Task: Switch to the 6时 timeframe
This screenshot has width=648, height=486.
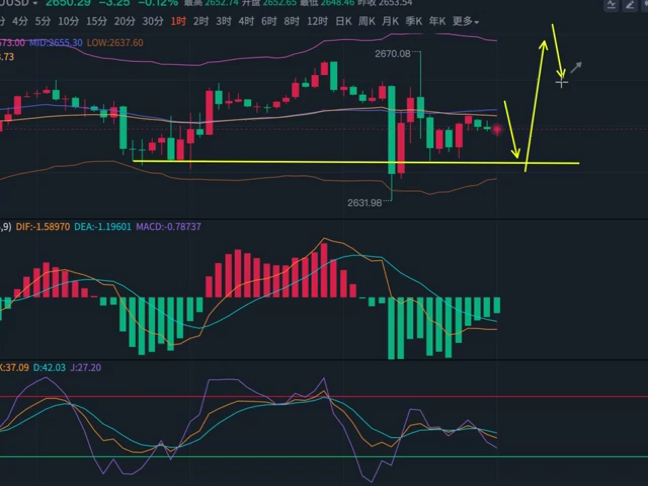Action: coord(269,21)
